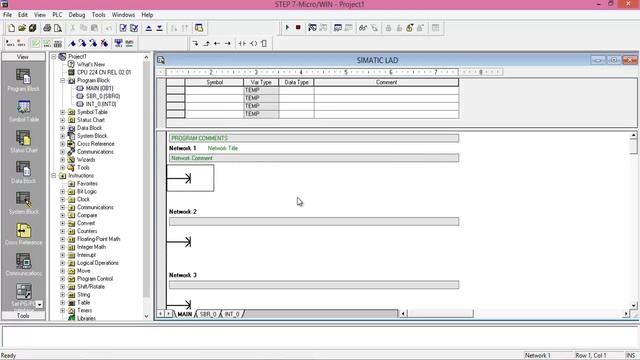Click the Upload from PLC icon
Screen dimensions: 640x360
click(x=149, y=28)
